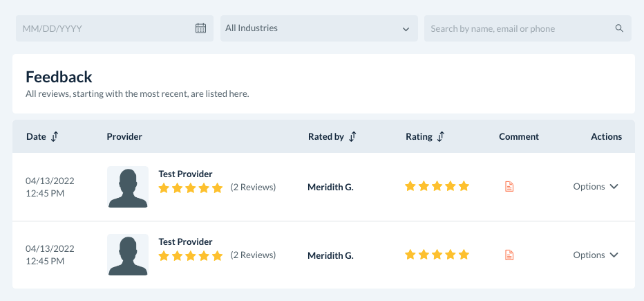Click Test Provider name in second row
The height and width of the screenshot is (301, 644).
[185, 241]
